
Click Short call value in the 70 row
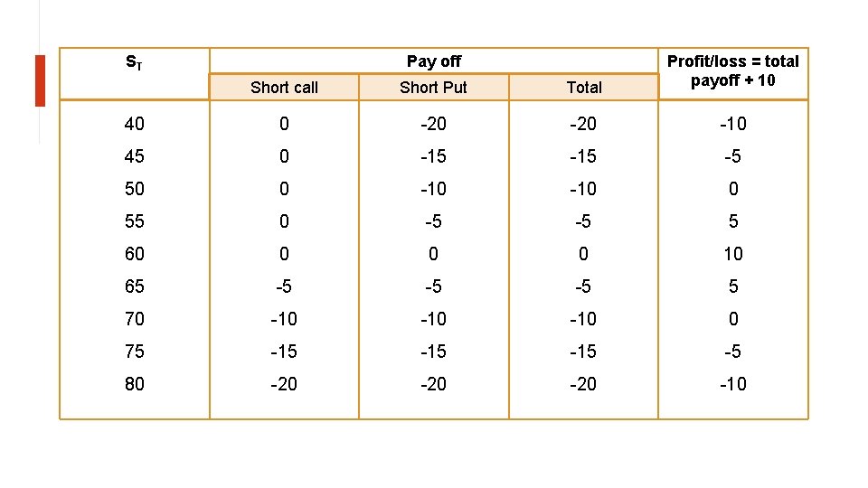click(284, 319)
